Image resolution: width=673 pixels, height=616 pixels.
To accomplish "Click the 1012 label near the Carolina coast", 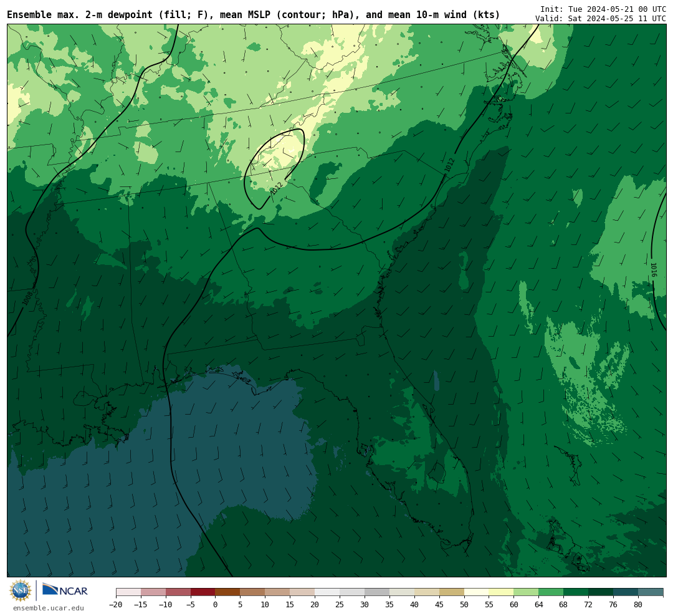I will 449,165.
